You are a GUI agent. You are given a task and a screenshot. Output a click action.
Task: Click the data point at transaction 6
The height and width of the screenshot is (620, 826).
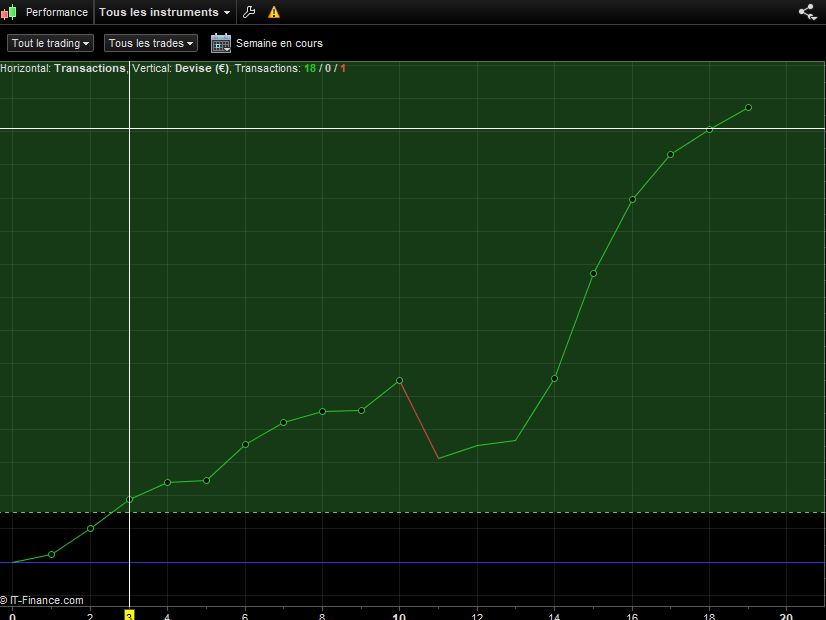245,445
